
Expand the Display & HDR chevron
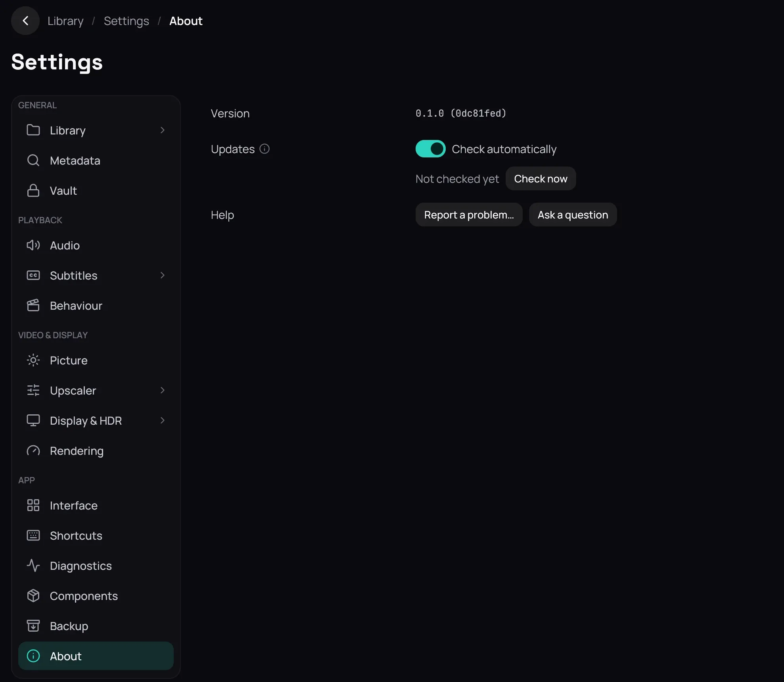(x=162, y=420)
